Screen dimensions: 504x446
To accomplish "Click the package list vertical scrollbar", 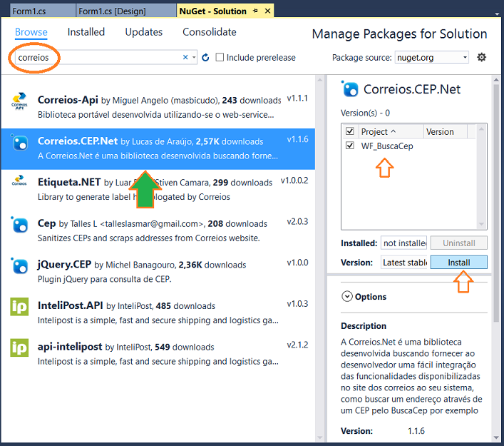I will [320, 259].
